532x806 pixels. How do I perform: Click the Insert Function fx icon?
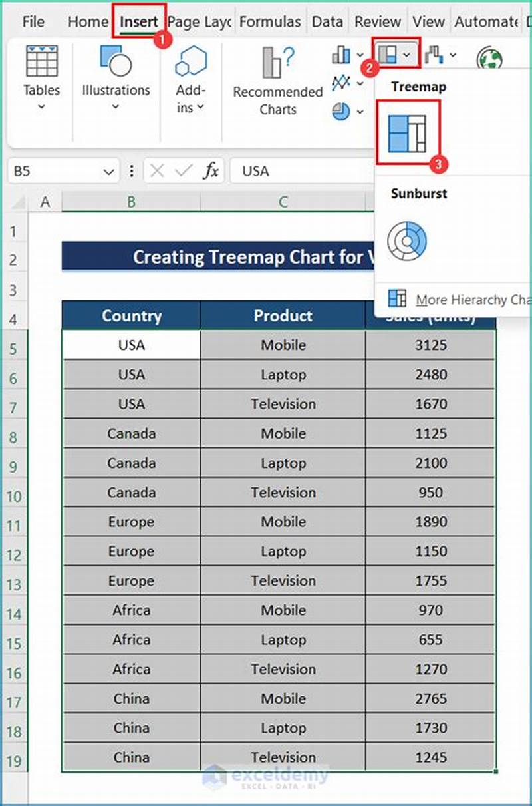click(x=211, y=171)
